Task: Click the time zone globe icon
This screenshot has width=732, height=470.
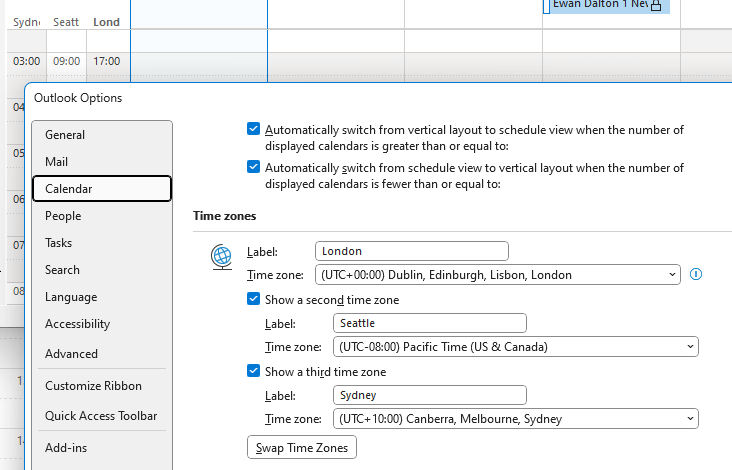Action: (x=221, y=257)
